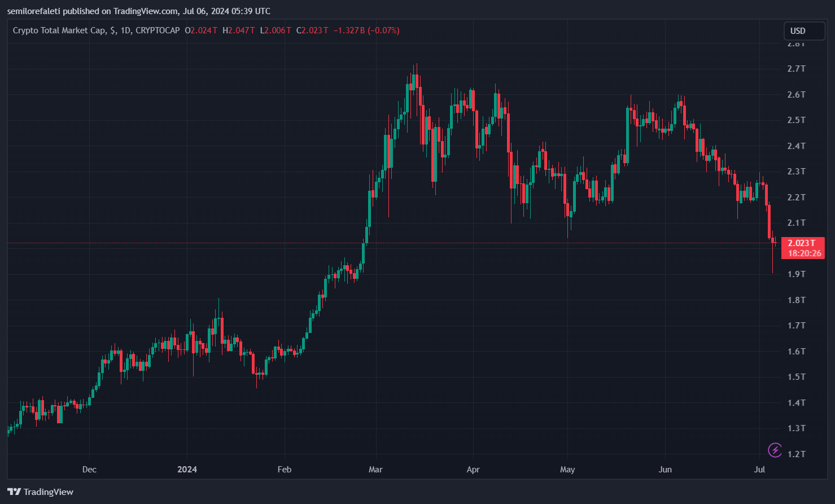Click the current price label 2.023 T

(x=803, y=243)
